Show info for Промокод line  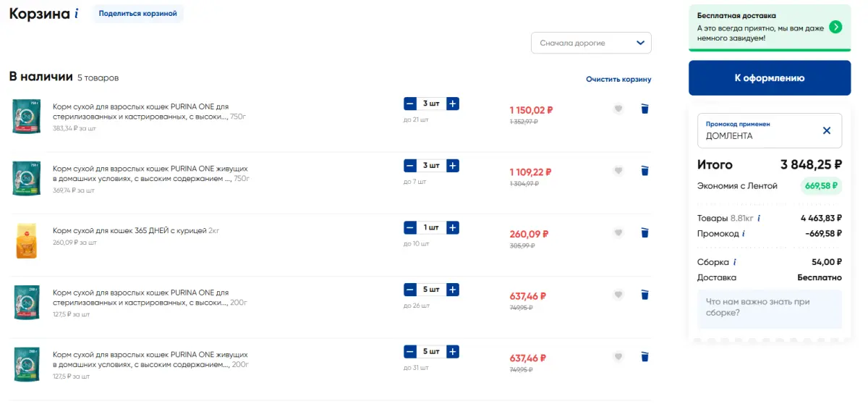pyautogui.click(x=744, y=234)
